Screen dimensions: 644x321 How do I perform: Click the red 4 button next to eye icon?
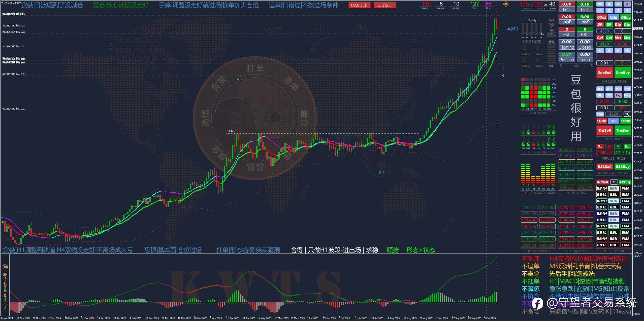click(627, 4)
